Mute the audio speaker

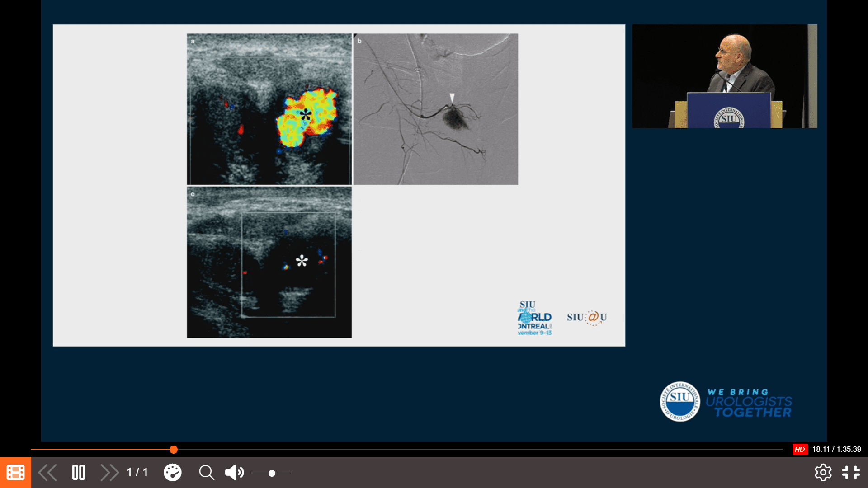coord(234,473)
